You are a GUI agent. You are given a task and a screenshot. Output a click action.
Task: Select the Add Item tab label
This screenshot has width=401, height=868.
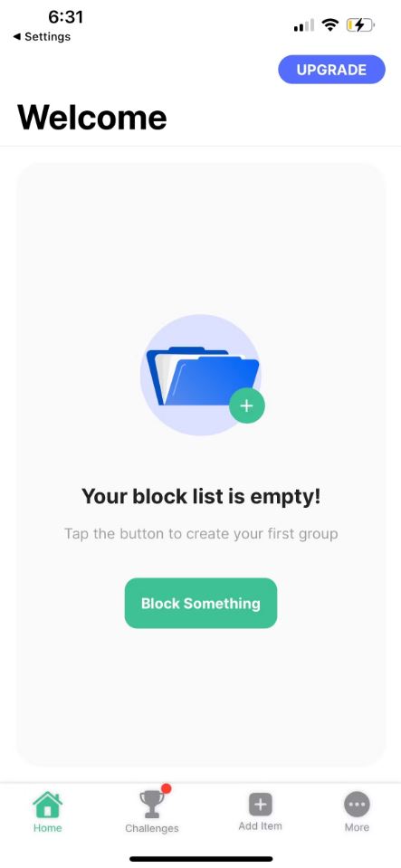coord(261,826)
